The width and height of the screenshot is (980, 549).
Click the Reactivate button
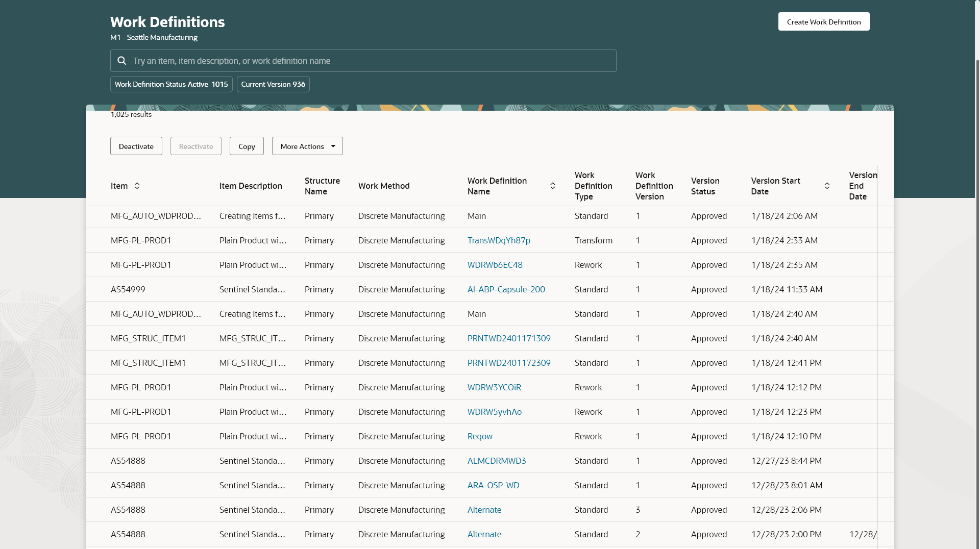coord(195,146)
